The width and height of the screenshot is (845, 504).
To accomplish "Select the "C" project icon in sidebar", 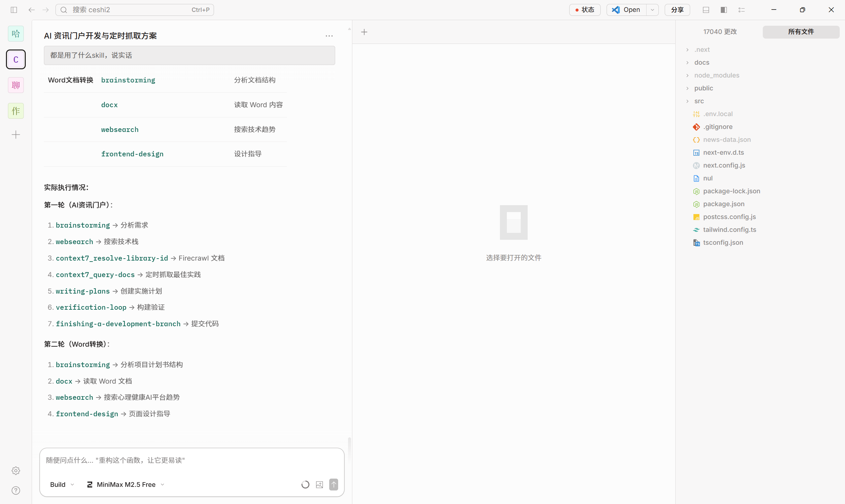I will 16,59.
